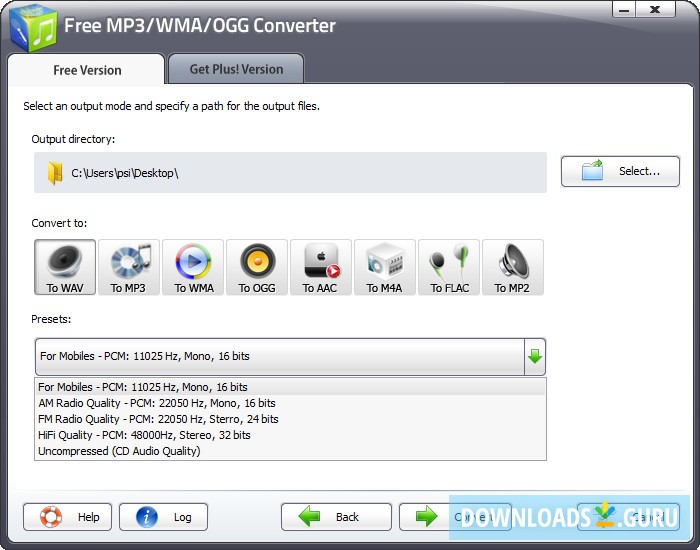Choose the To MP3 format icon
Screen dimensions: 700x550
click(x=129, y=267)
